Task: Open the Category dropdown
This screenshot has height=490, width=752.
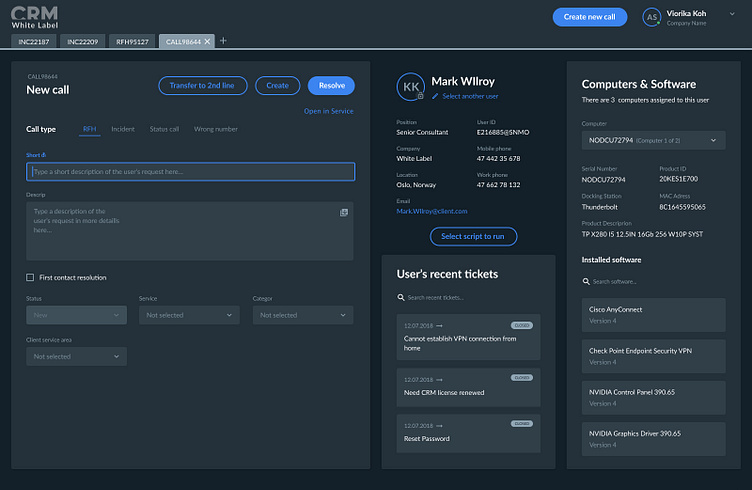Action: 303,315
